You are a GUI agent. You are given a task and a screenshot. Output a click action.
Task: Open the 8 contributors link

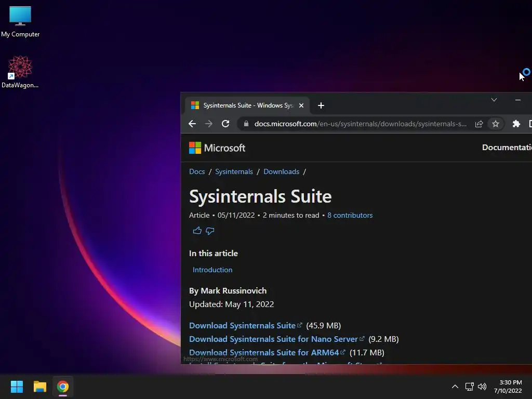(x=350, y=216)
